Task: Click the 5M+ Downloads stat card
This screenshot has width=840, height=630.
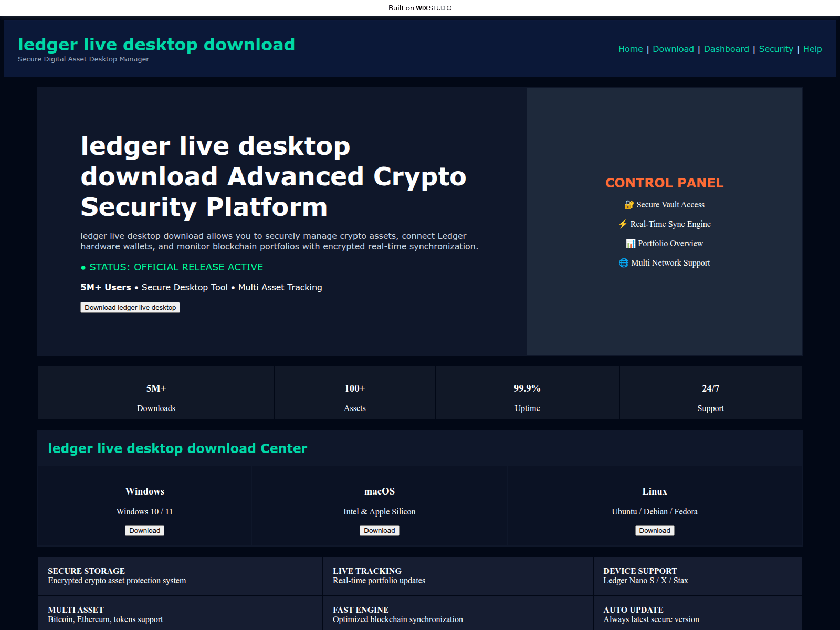Action: click(x=156, y=393)
